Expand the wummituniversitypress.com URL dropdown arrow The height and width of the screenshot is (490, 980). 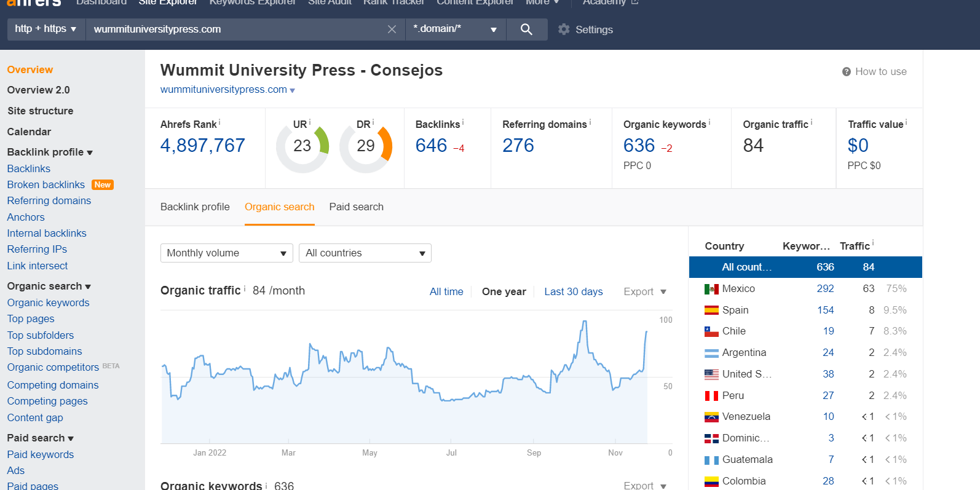point(292,91)
